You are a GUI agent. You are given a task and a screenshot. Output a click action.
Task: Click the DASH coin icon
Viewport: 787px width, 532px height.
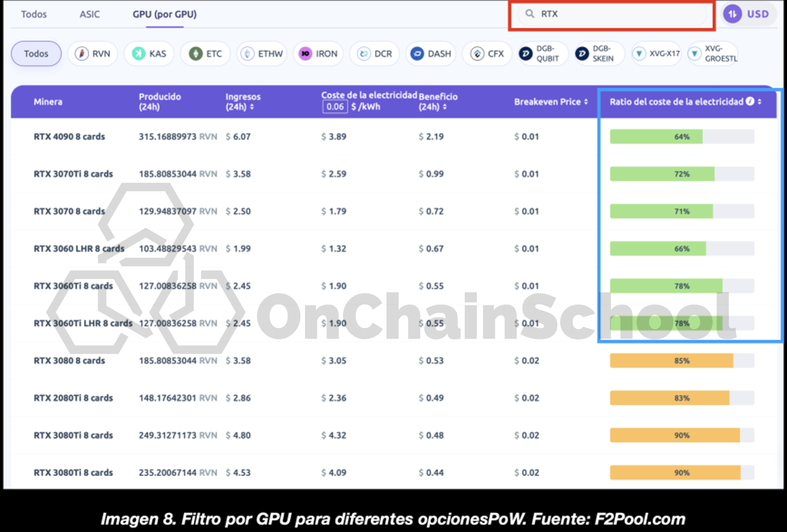[x=417, y=54]
